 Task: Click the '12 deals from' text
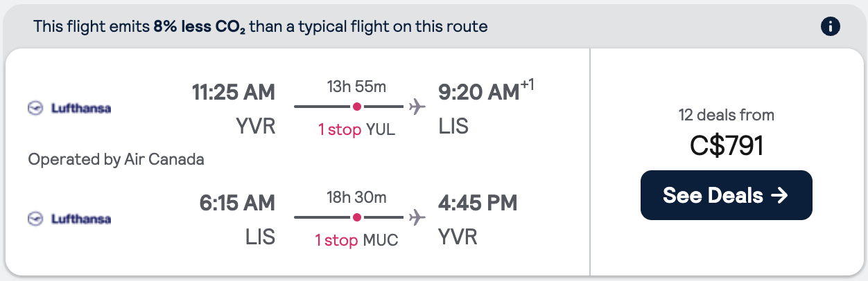click(x=727, y=115)
